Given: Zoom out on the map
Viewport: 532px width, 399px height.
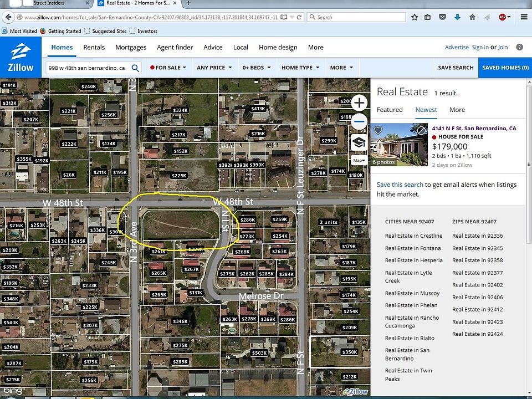Looking at the screenshot, I should tap(359, 122).
